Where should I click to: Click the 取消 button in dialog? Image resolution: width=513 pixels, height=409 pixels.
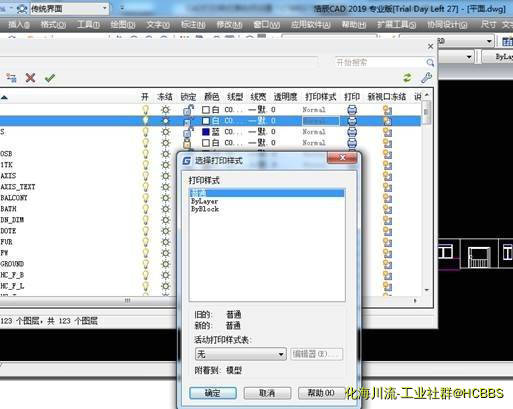(x=267, y=393)
